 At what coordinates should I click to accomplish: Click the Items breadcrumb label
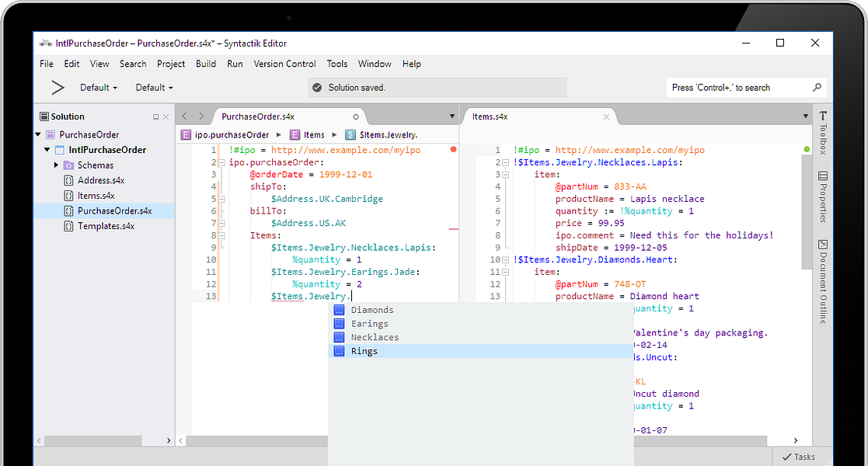[x=314, y=134]
